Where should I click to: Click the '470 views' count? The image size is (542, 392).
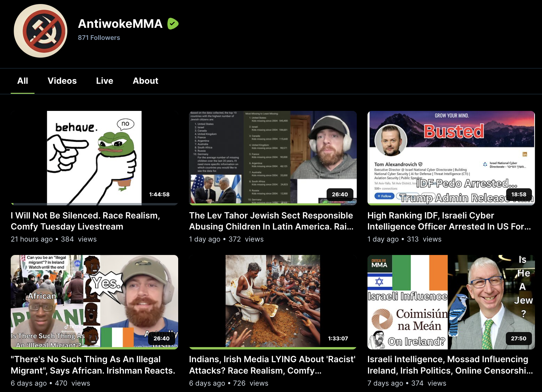72,383
